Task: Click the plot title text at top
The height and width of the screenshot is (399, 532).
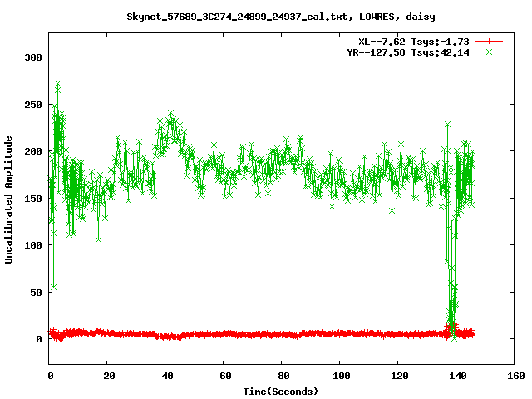Action: (x=280, y=16)
